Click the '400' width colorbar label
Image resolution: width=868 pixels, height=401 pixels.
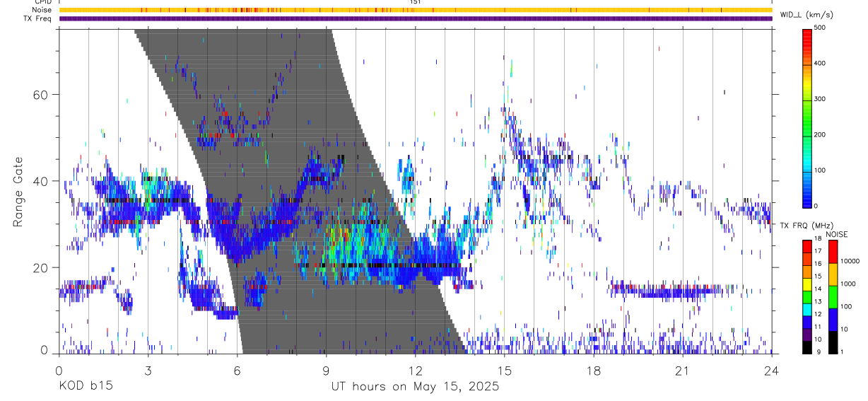pyautogui.click(x=821, y=64)
